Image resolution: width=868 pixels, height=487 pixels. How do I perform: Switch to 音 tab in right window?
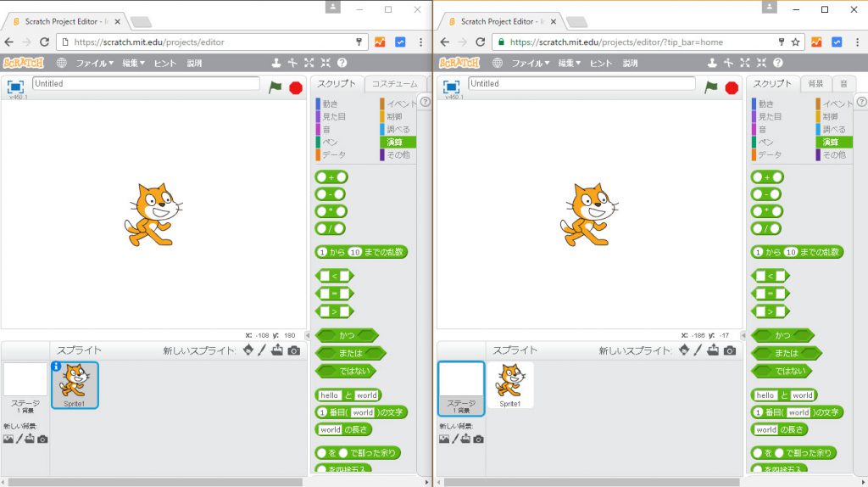(843, 84)
